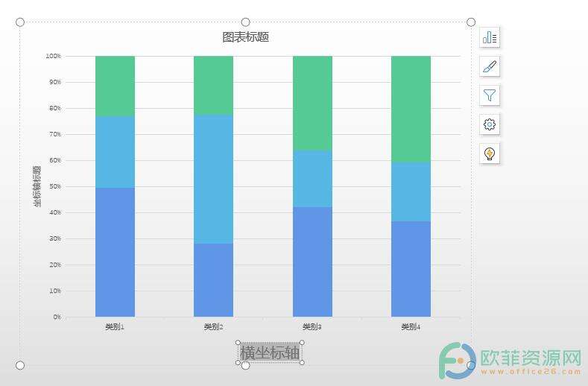Select the chart title 图表标题

[246, 37]
